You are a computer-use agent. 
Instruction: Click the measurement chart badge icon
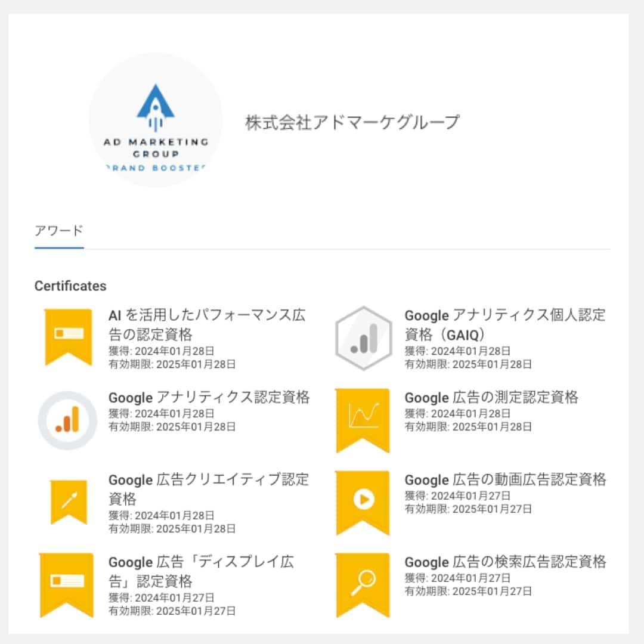click(x=363, y=420)
